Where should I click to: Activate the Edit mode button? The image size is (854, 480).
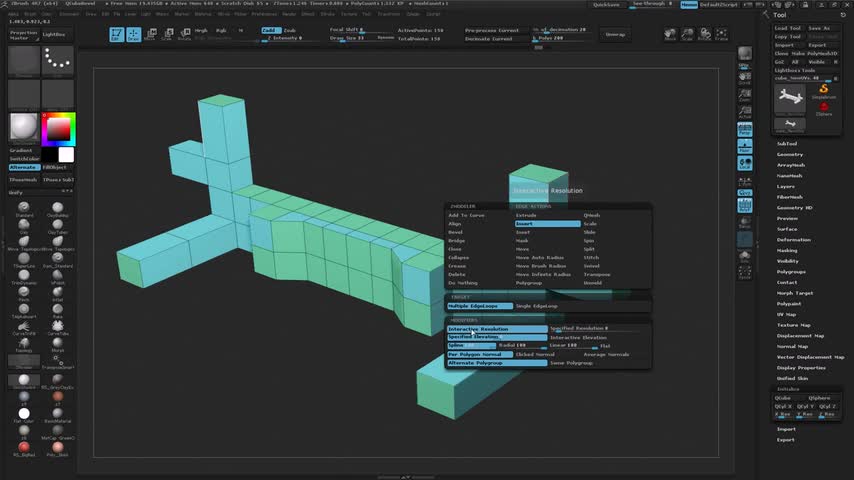[x=117, y=34]
